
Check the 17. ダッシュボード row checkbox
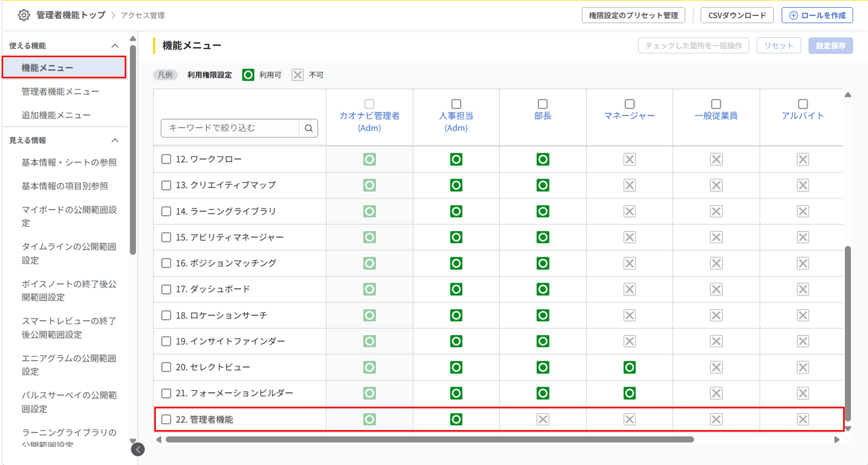166,289
